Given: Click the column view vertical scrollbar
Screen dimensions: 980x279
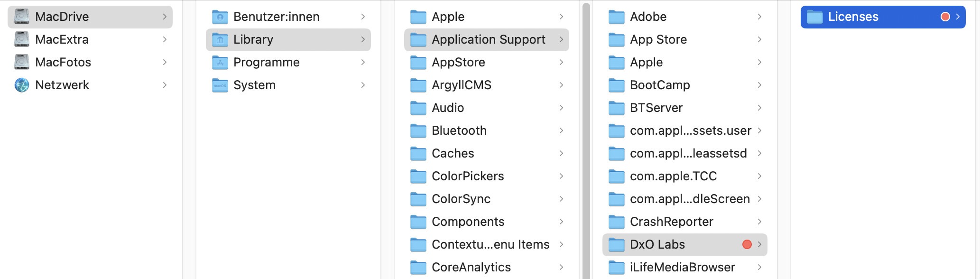Looking at the screenshot, I should tap(586, 142).
